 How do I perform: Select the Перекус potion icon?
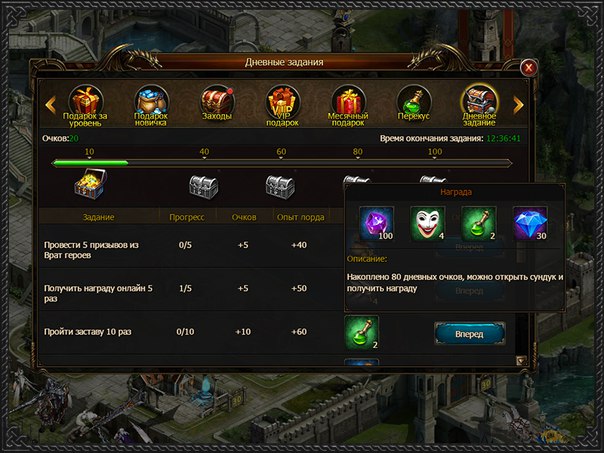pos(414,102)
